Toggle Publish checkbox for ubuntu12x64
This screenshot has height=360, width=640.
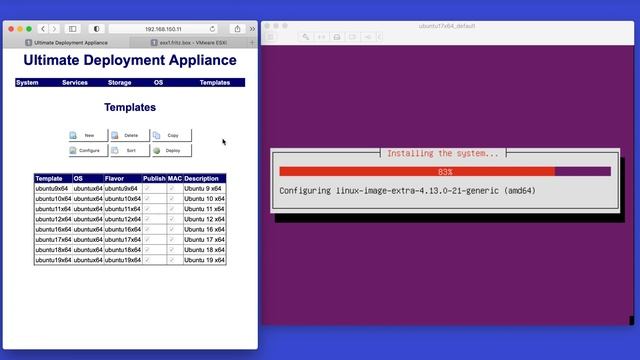[x=147, y=219]
